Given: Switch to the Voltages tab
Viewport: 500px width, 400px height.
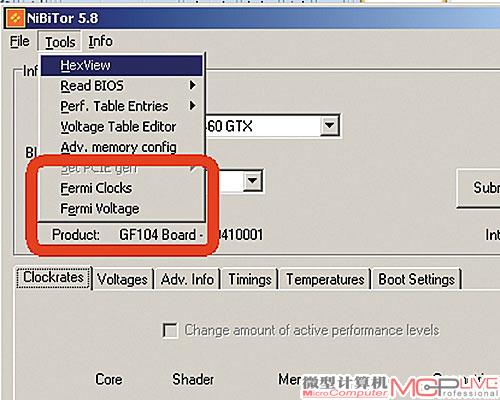Looking at the screenshot, I should tap(122, 279).
